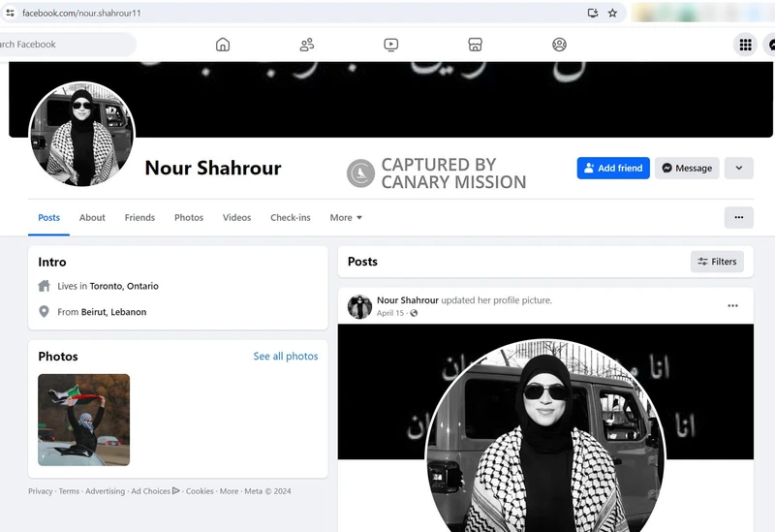Bookmark this page with the star icon
Image resolution: width=775 pixels, height=532 pixels.
612,13
